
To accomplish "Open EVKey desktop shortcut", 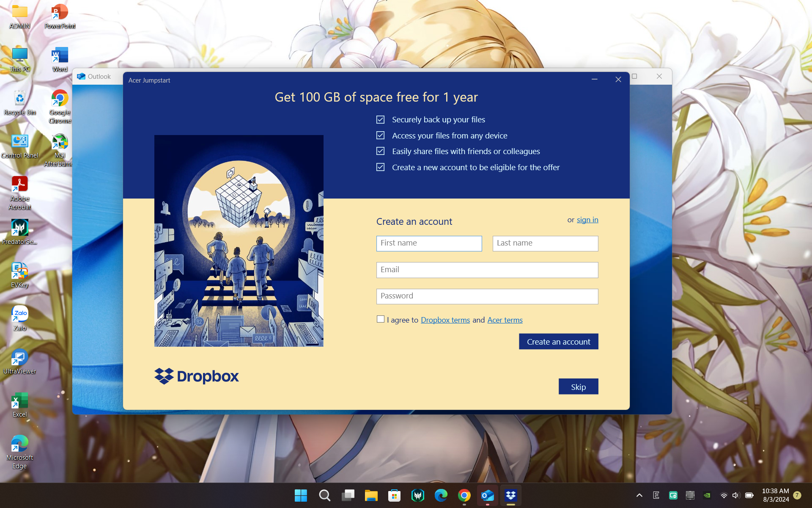I will 20,275.
